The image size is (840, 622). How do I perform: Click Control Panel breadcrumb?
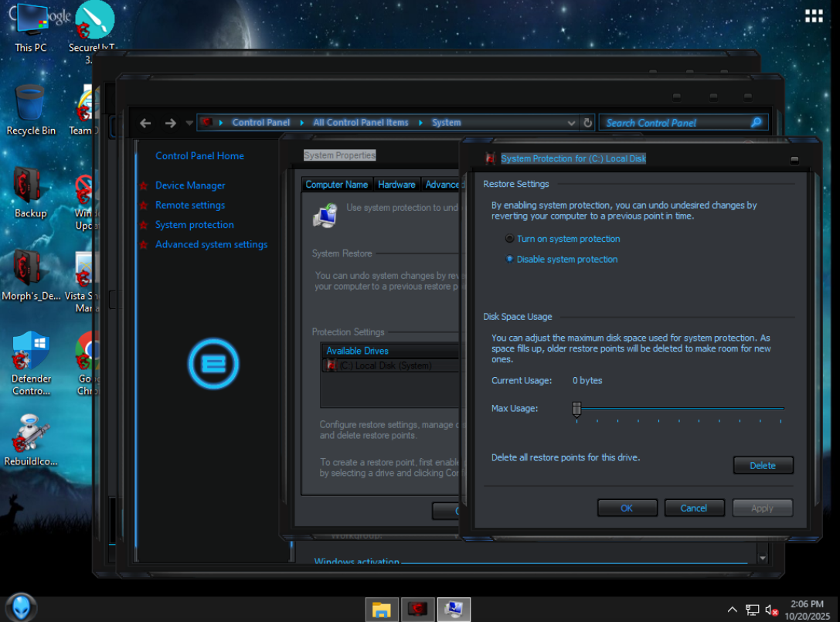point(261,123)
